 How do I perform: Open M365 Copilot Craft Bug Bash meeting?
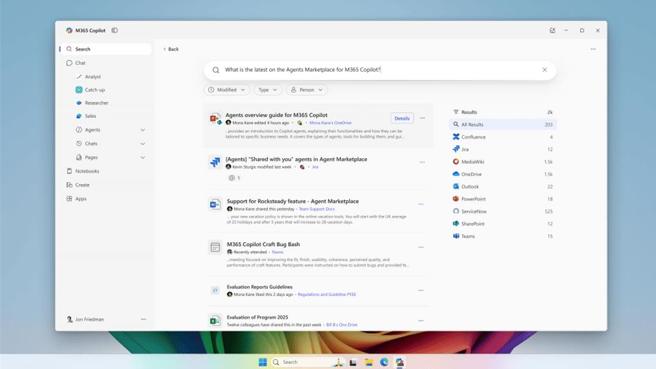pos(263,244)
